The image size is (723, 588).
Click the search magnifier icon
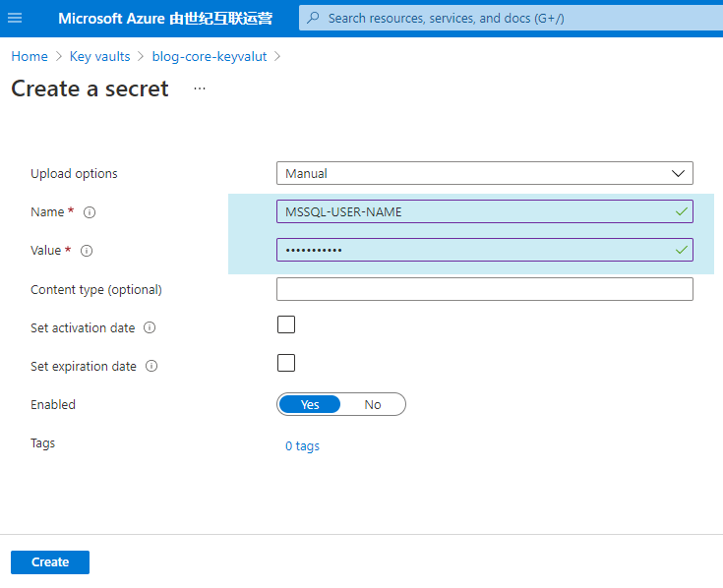[x=313, y=18]
